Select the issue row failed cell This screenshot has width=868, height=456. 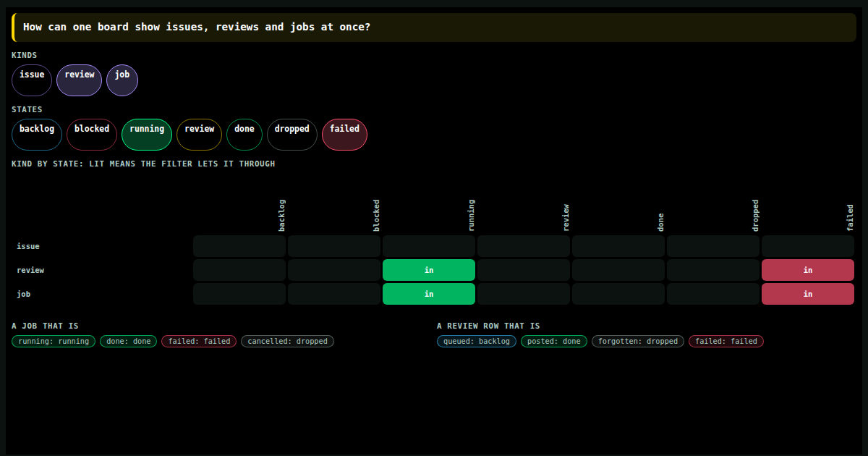tap(808, 246)
